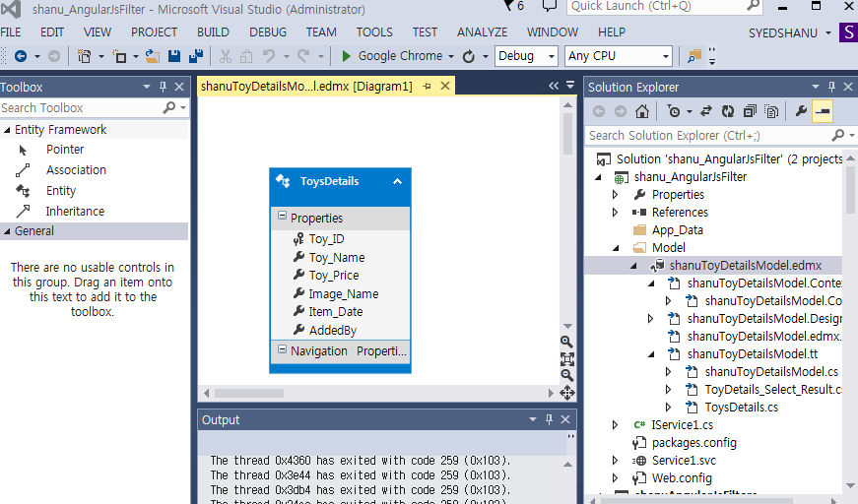Viewport: 858px width, 504px height.
Task: Click the diagram horizontal scrollbar thumb
Action: tap(249, 393)
